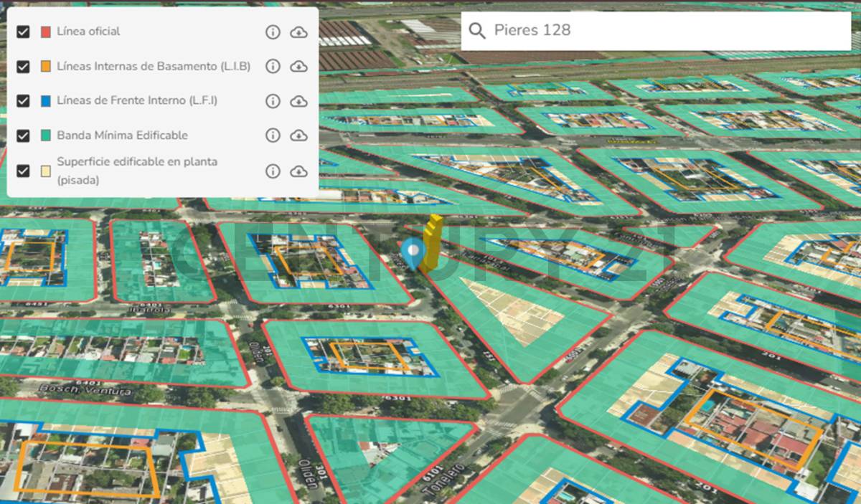Download Banda Mínima Edificable layer
Viewport: 861px width, 504px height.
298,135
